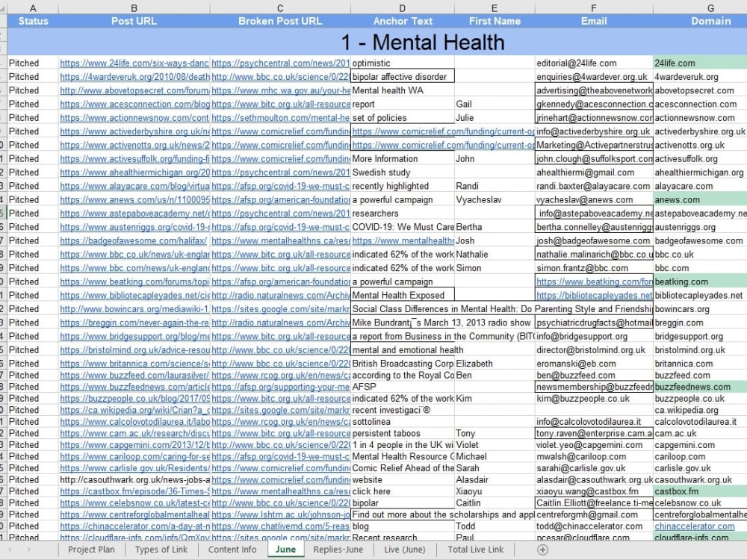
Task: Select castbox.fm domain cell
Action: tap(700, 491)
